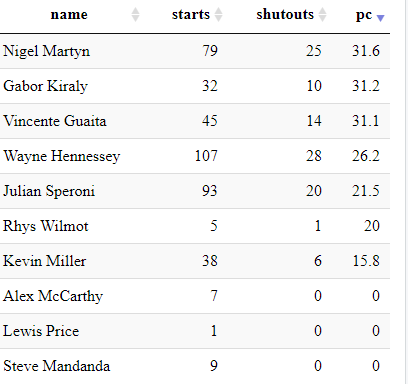Sort table by pc column header

coord(364,15)
